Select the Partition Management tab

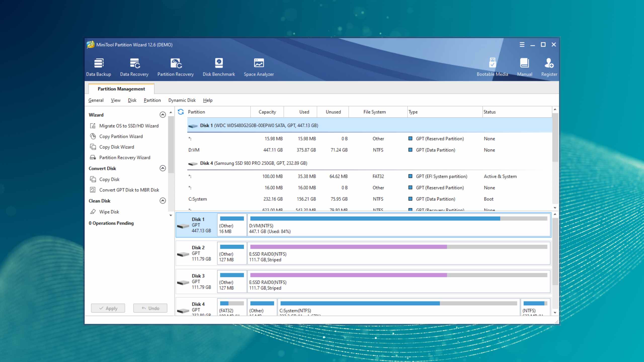[121, 89]
